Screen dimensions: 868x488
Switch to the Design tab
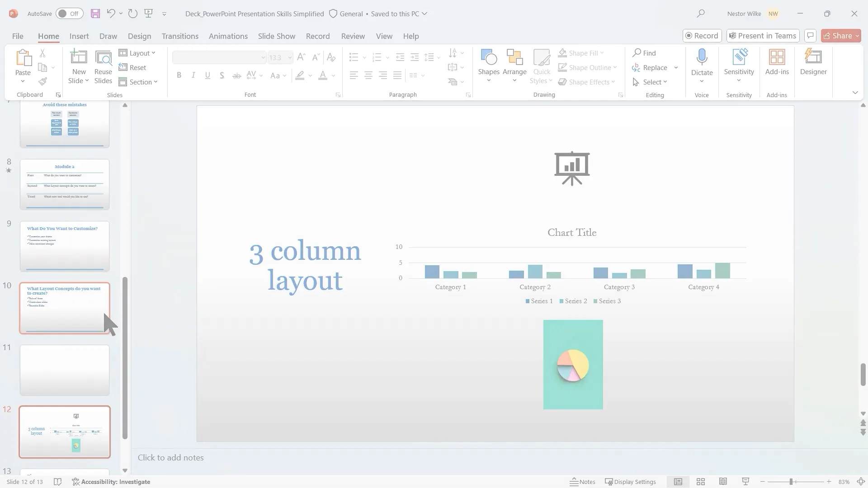coord(139,36)
